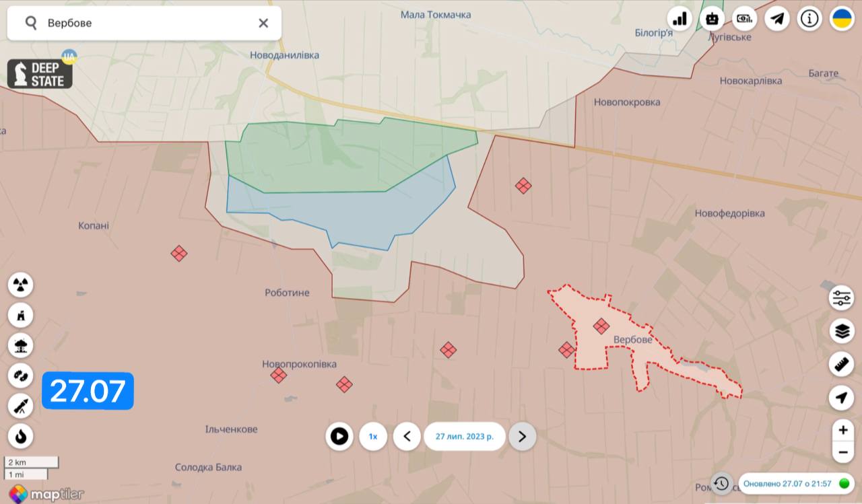Change the 1x playback speed
This screenshot has width=862, height=504.
coord(373,437)
